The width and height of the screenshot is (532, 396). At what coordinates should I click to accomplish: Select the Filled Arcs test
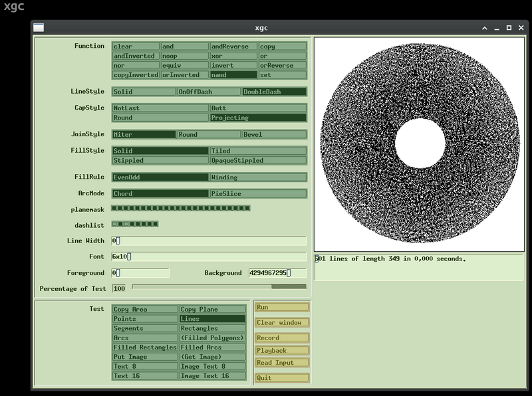(x=211, y=347)
